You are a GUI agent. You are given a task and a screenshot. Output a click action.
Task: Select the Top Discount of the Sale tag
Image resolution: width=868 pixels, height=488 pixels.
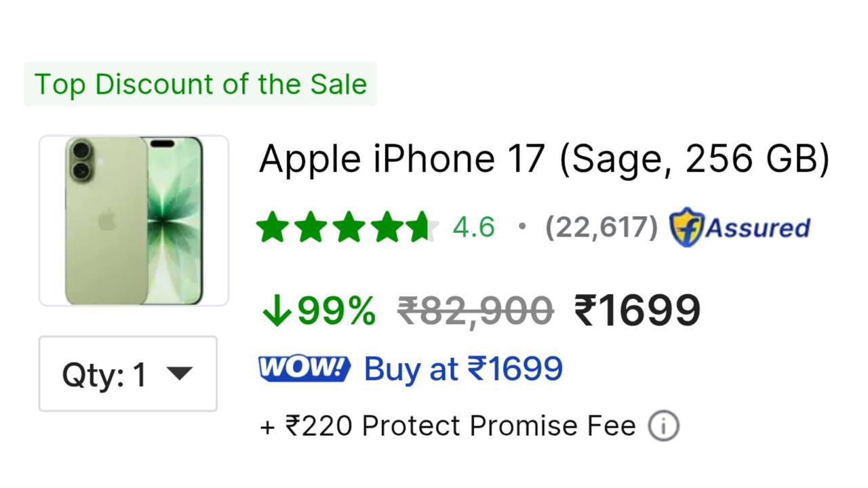(200, 84)
